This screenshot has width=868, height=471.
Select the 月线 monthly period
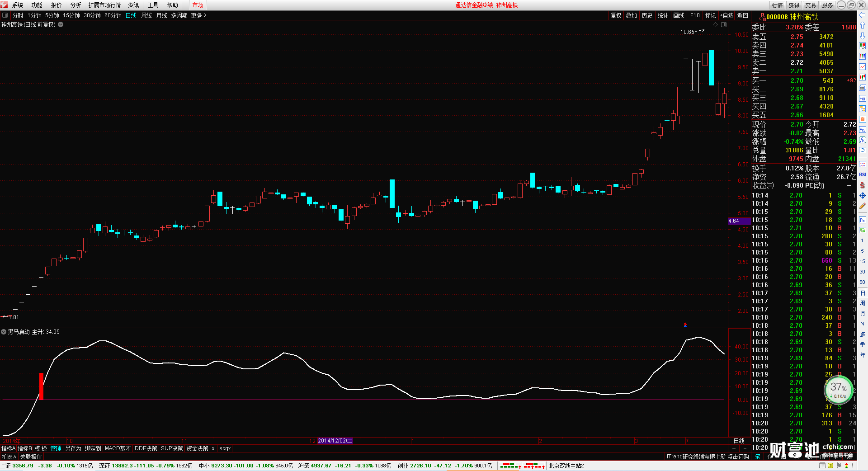(161, 15)
